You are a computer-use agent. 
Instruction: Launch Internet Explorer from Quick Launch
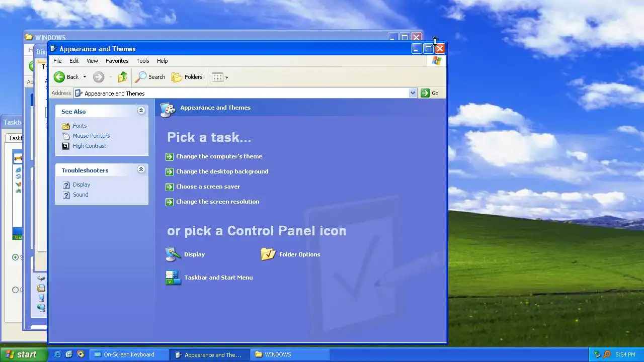point(57,354)
